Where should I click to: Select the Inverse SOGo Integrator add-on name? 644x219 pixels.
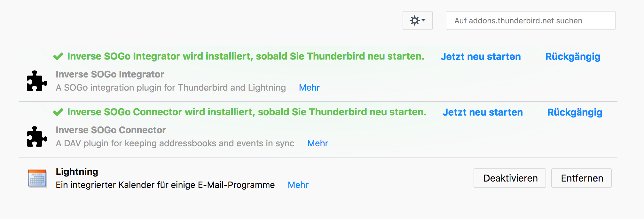(x=110, y=74)
